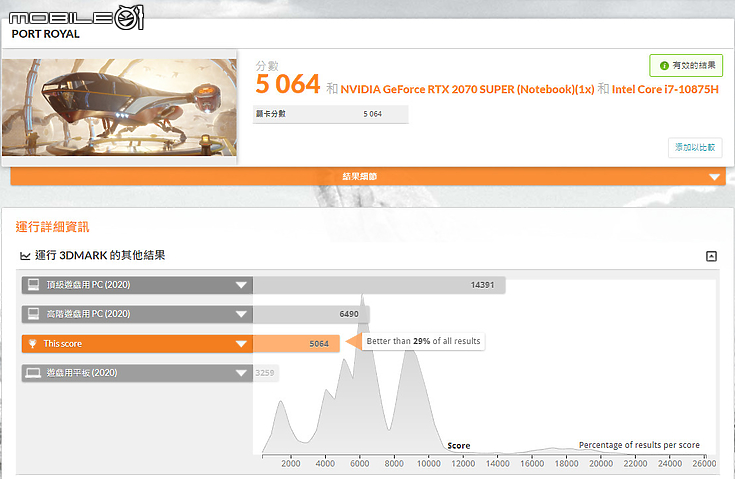Collapse the 3DMark other results section
735x479 pixels.
711,256
